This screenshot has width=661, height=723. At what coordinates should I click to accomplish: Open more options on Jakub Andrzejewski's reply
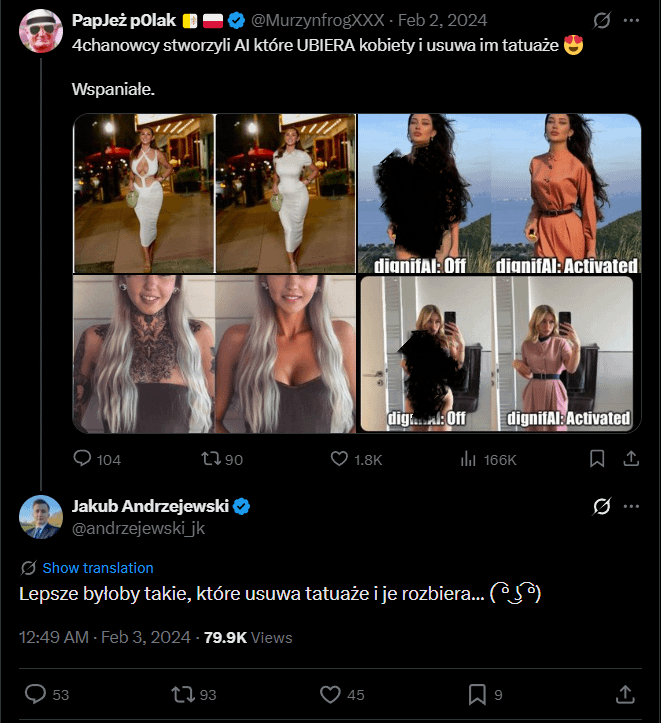(x=631, y=507)
